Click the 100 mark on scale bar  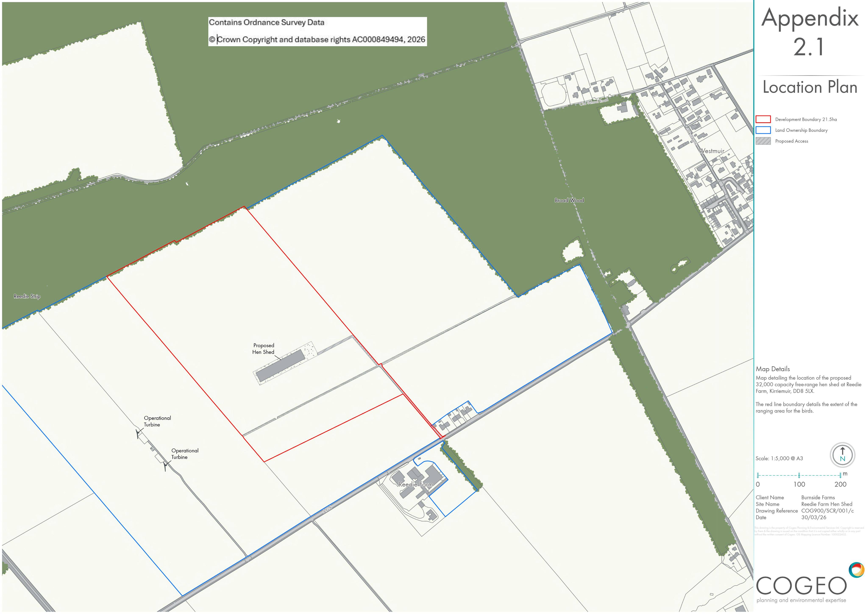[799, 484]
